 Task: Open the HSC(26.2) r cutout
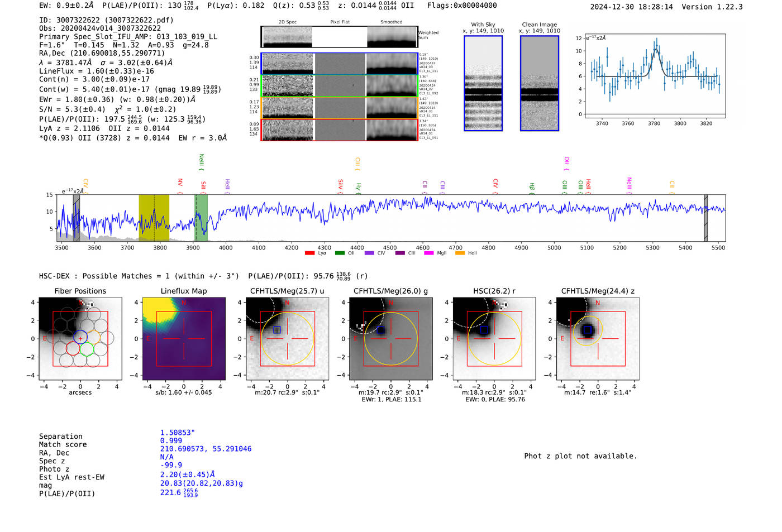(x=494, y=339)
